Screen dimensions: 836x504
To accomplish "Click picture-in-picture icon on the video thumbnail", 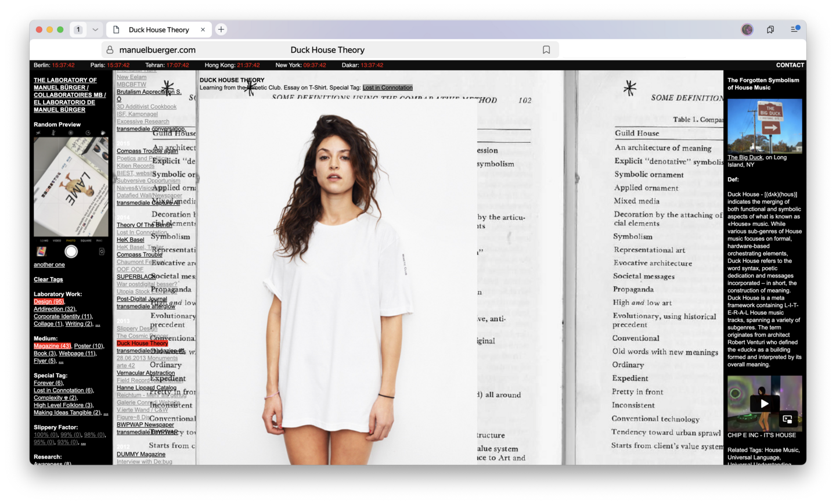I will point(788,419).
